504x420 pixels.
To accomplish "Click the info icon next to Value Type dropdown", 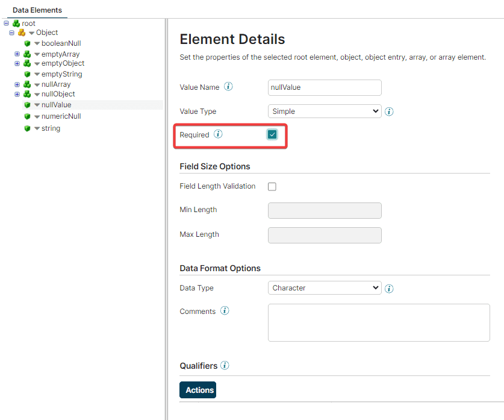I will tap(389, 111).
